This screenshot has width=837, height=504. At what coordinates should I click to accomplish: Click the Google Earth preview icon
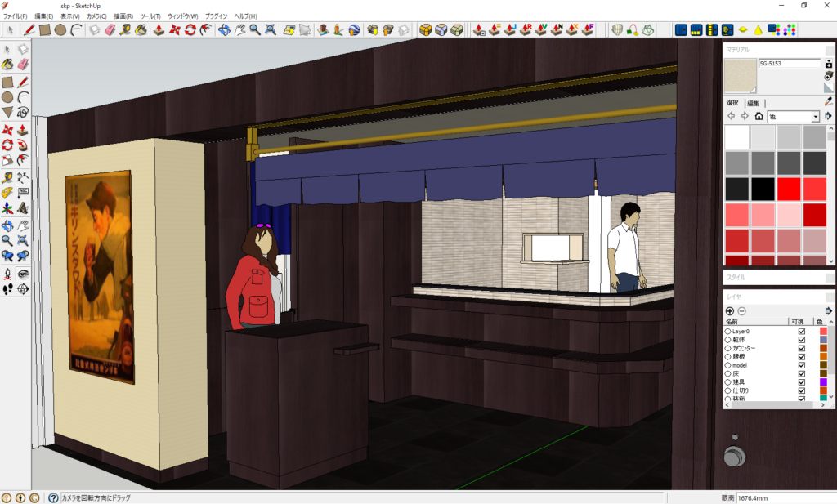[355, 30]
